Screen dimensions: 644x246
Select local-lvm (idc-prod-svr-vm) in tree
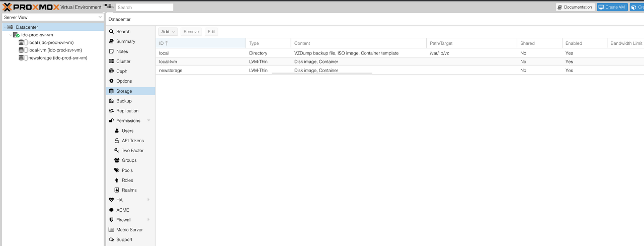coord(55,50)
